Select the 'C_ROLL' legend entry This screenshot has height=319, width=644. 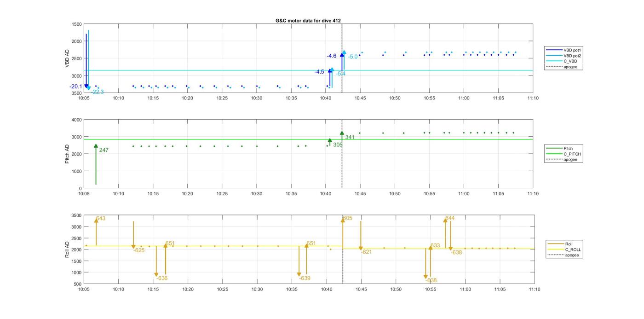564,249
